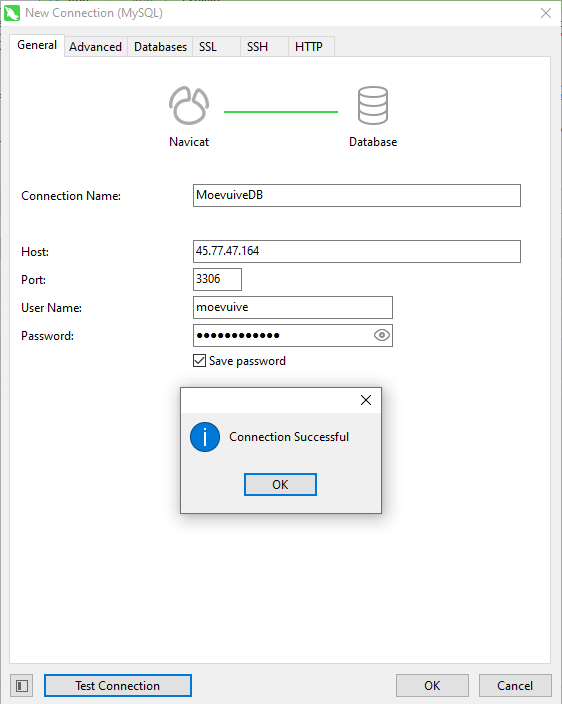Click the Port field showing 3306

[217, 279]
